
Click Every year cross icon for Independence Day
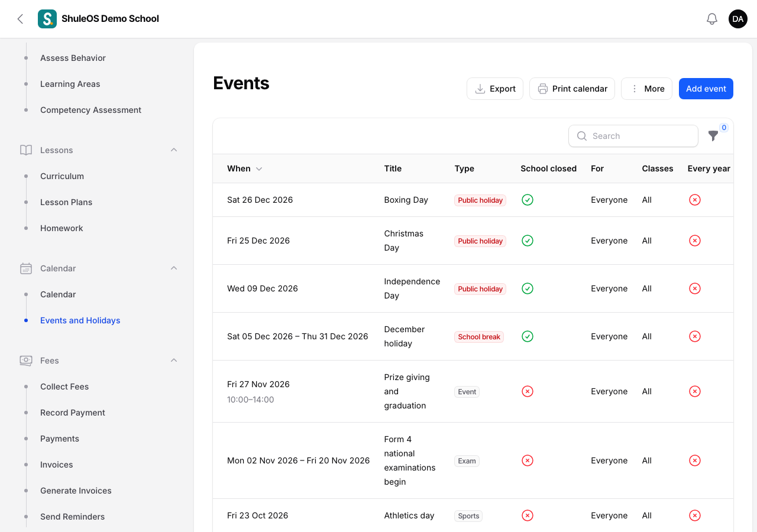point(695,288)
